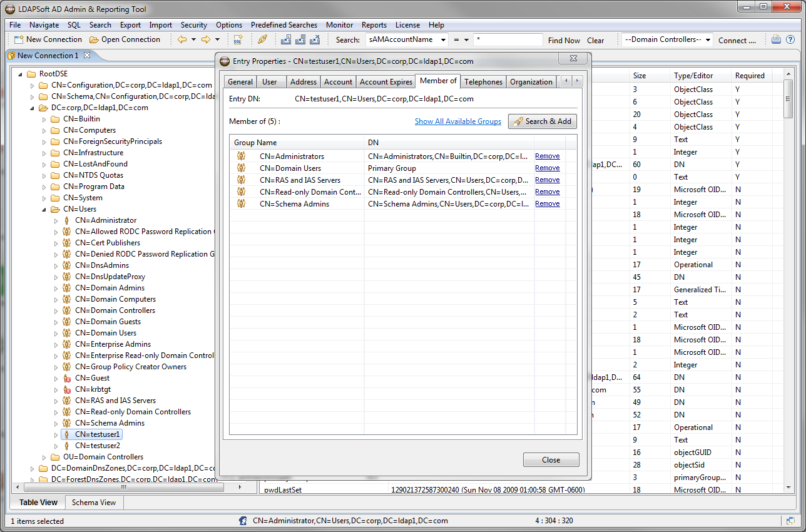The height and width of the screenshot is (532, 806).
Task: Click the user icon beside CN=testuser2
Action: coord(66,446)
